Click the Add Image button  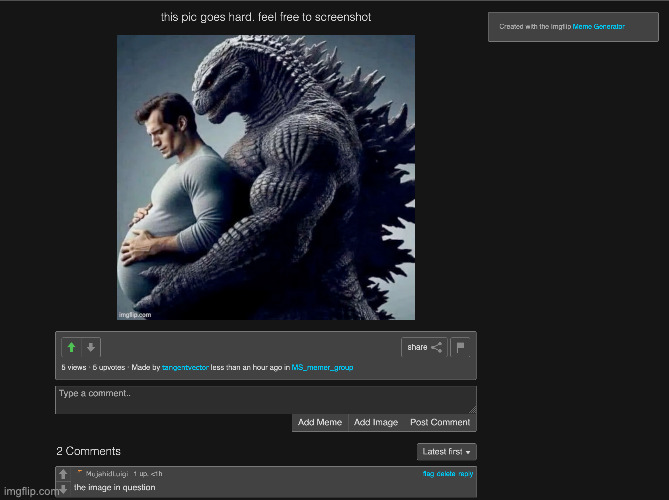[376, 422]
